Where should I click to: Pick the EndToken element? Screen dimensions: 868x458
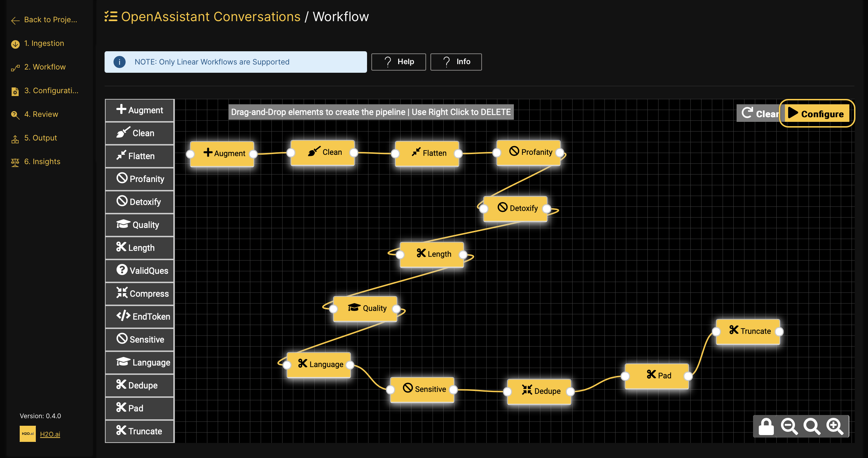139,316
